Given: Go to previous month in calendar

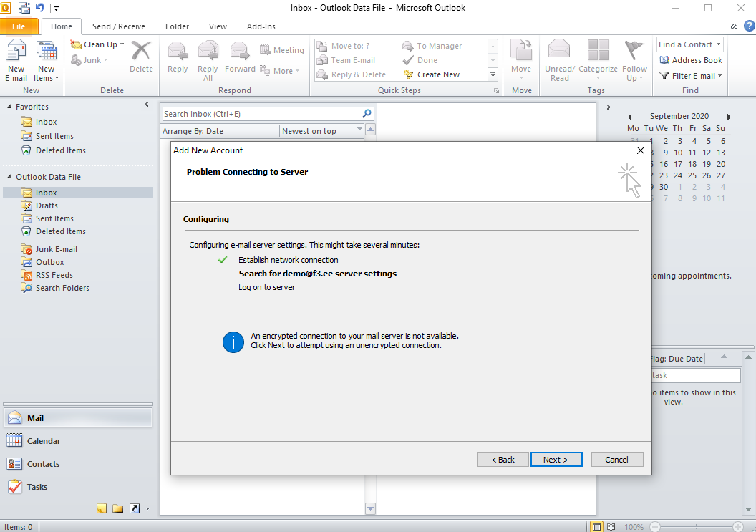Looking at the screenshot, I should 630,117.
